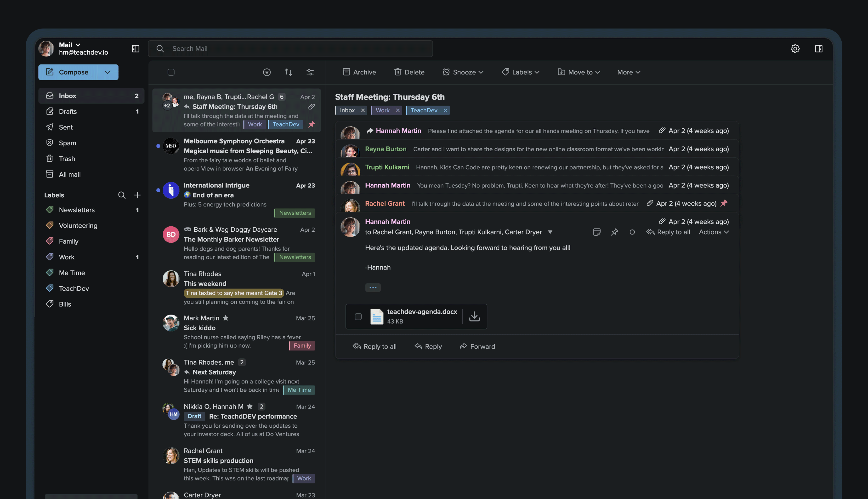
Task: Toggle read status circle on open message
Action: (632, 232)
